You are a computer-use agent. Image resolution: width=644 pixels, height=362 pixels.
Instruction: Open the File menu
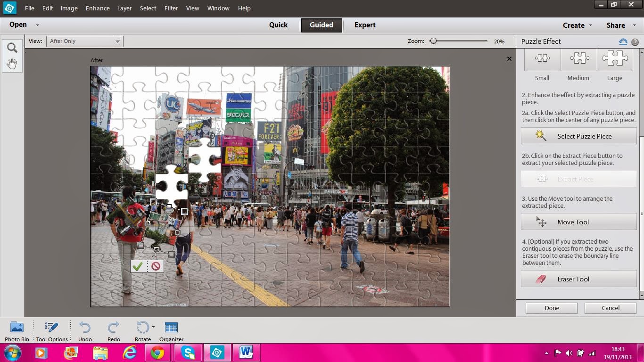point(29,8)
